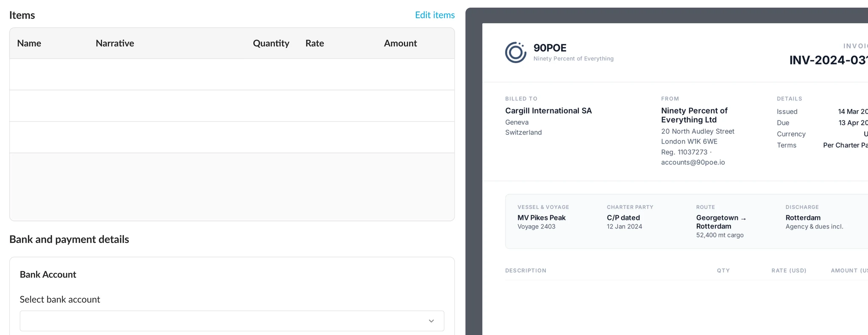Click the Amount column header
The width and height of the screenshot is (868, 335).
click(401, 43)
